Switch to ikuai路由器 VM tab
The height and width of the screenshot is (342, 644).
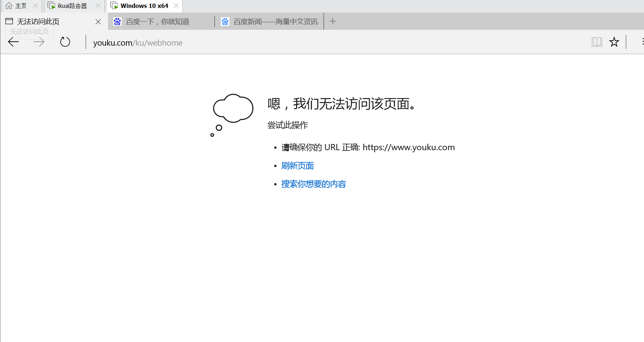click(x=74, y=6)
